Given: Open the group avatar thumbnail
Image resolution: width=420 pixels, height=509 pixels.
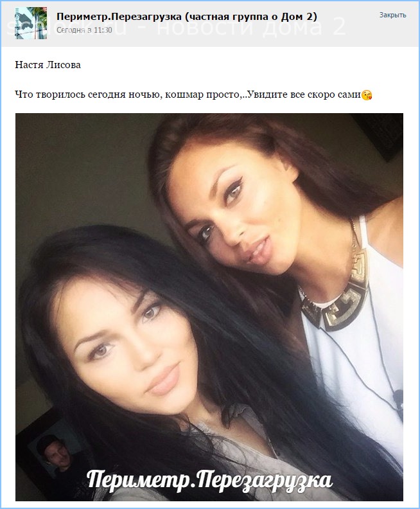Looking at the screenshot, I should [31, 23].
